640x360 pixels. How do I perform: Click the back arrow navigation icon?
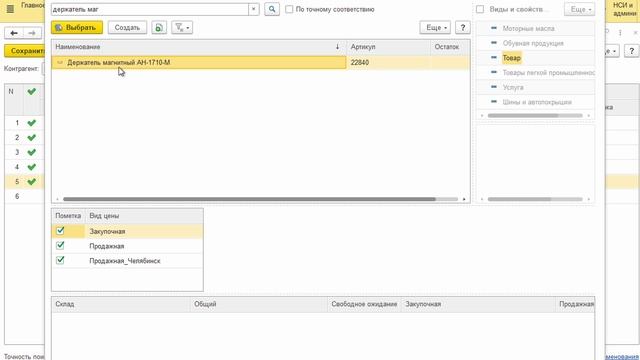pyautogui.click(x=14, y=33)
